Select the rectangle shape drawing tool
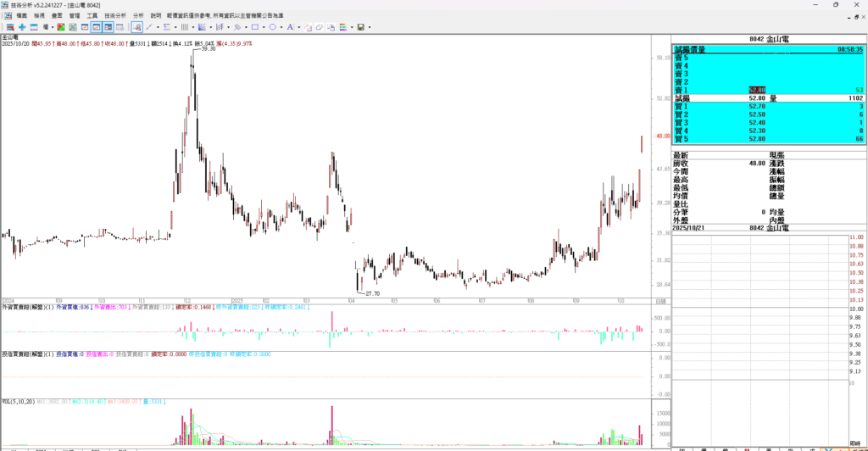 [254, 27]
